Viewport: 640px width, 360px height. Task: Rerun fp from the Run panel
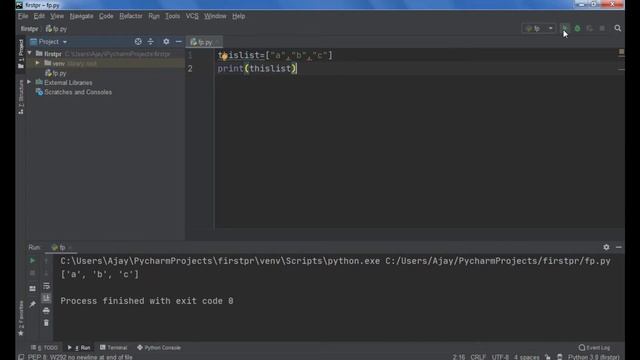32,260
